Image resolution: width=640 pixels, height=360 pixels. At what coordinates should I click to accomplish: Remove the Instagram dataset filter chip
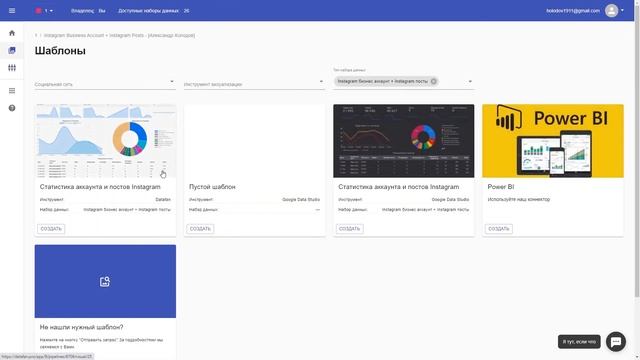433,81
